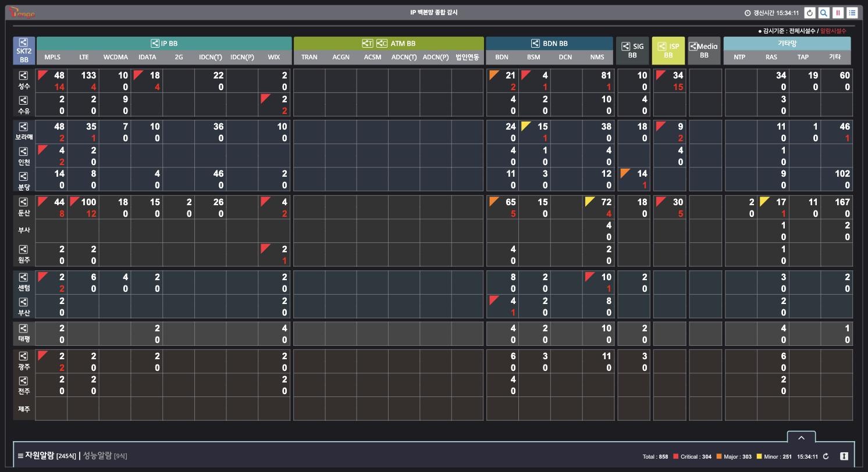Viewport: 868px width, 472px height.
Task: Select 전체시설수 monitoring basis
Action: click(802, 31)
